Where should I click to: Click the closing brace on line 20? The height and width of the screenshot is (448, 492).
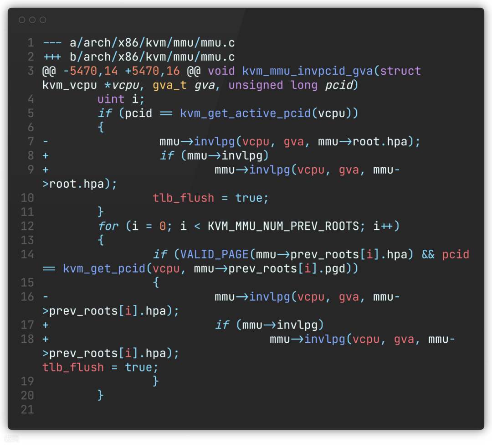101,396
